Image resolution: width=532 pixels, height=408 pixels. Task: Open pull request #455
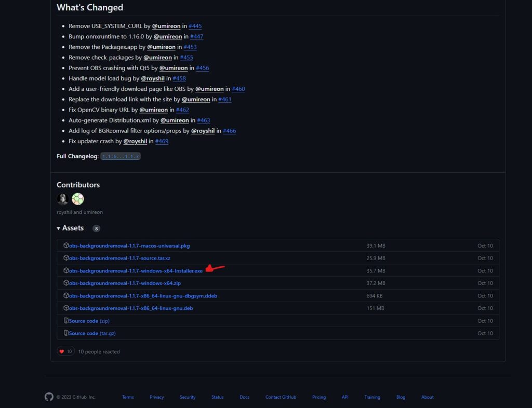187,58
